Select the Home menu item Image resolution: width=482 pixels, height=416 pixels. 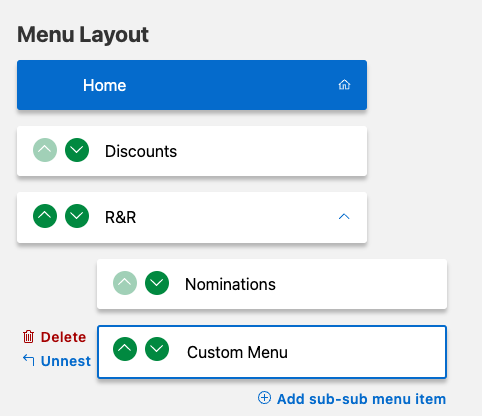pos(192,85)
